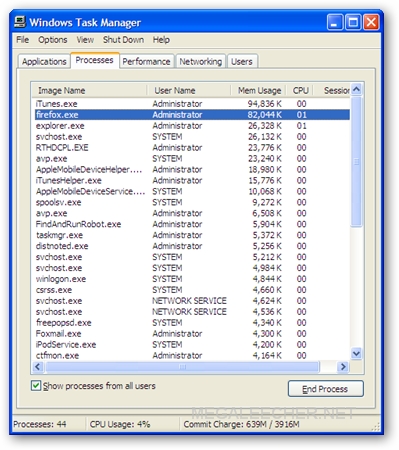Image resolution: width=399 pixels, height=450 pixels.
Task: Select the explorer.exe process
Action: pyautogui.click(x=191, y=126)
